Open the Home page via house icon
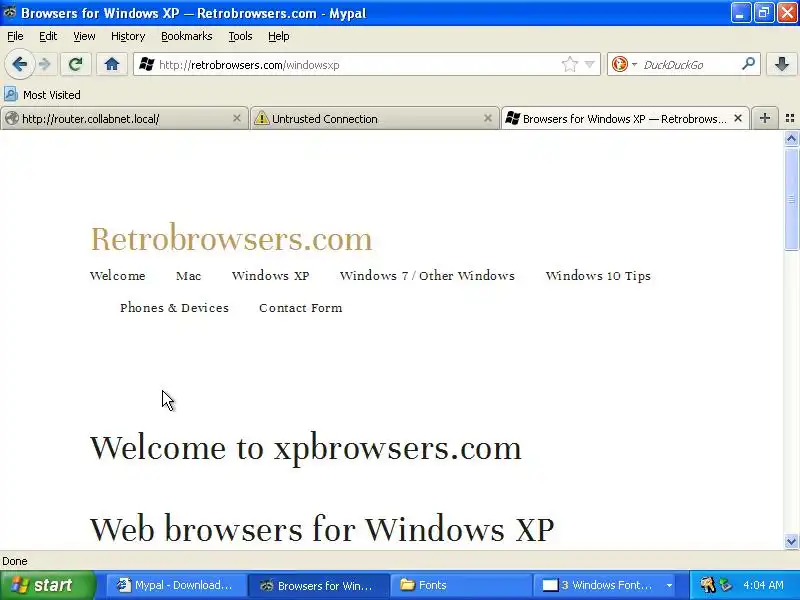The image size is (800, 600). [x=112, y=64]
